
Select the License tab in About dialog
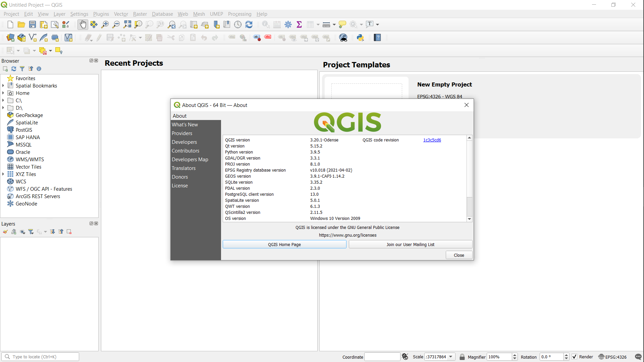tap(196, 186)
